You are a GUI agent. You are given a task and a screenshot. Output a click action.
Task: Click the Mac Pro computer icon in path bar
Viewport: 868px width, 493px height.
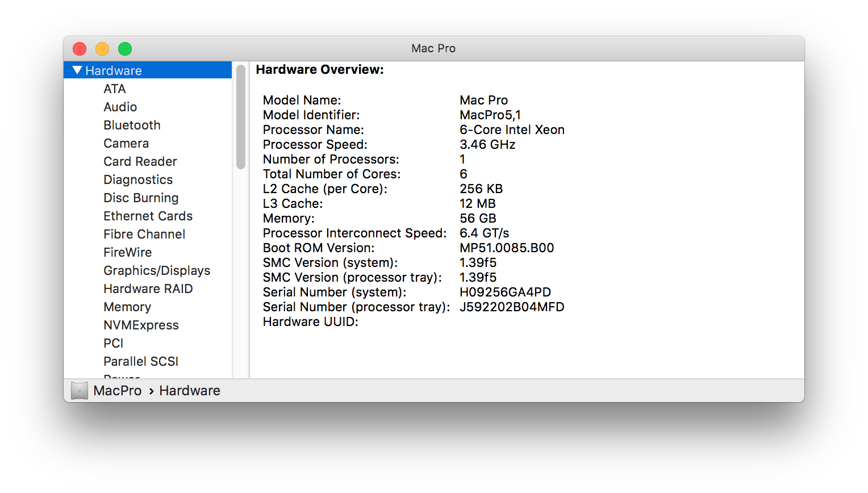[80, 391]
